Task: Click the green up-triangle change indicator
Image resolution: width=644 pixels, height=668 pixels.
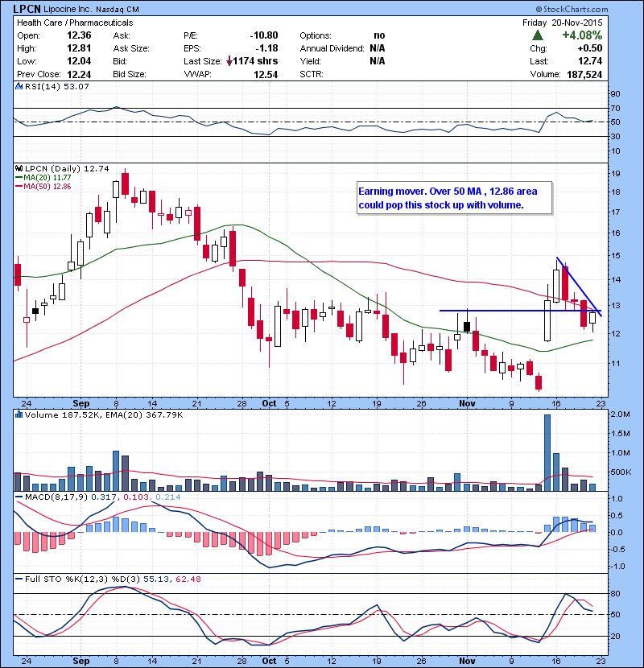Action: 538,35
